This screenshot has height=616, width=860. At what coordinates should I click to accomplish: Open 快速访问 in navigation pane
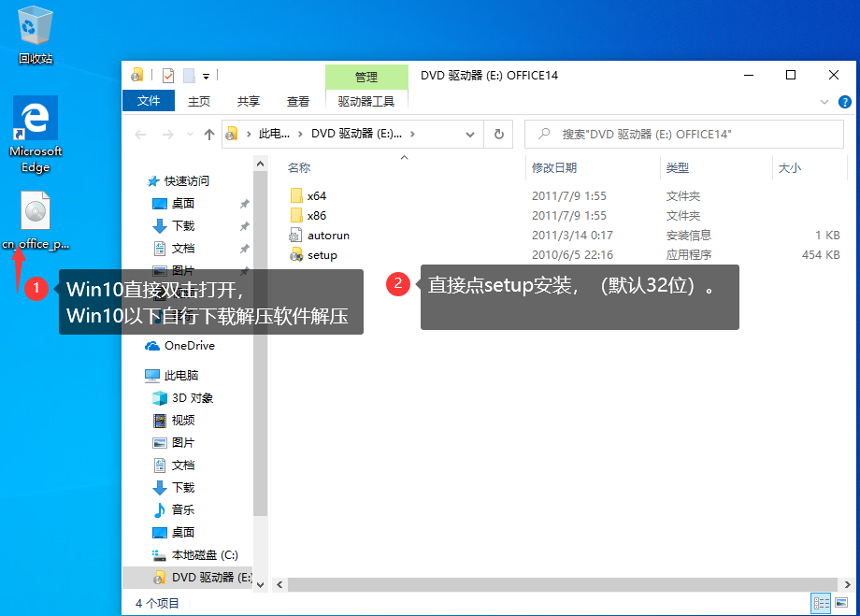click(179, 181)
